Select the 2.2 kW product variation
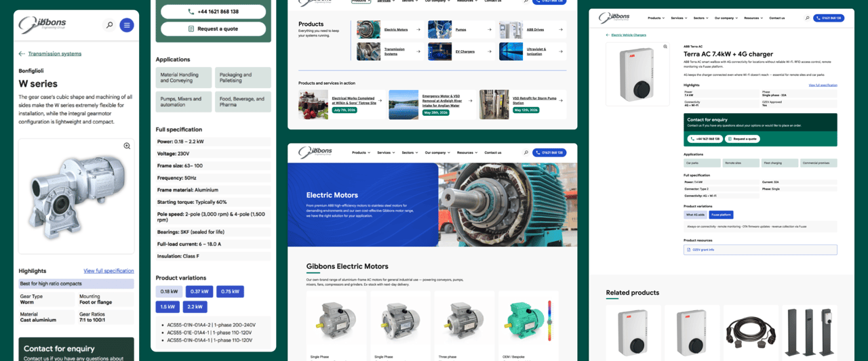The width and height of the screenshot is (868, 361). (195, 307)
